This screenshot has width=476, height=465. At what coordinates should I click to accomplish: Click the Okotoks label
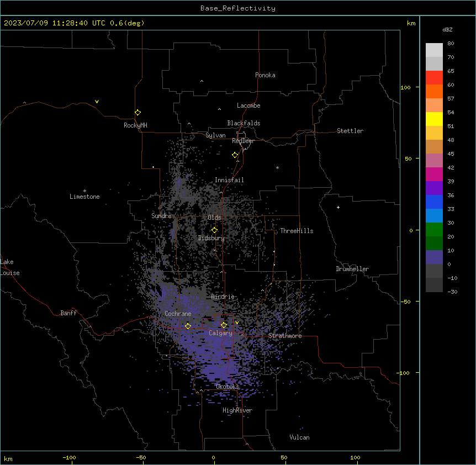click(228, 387)
